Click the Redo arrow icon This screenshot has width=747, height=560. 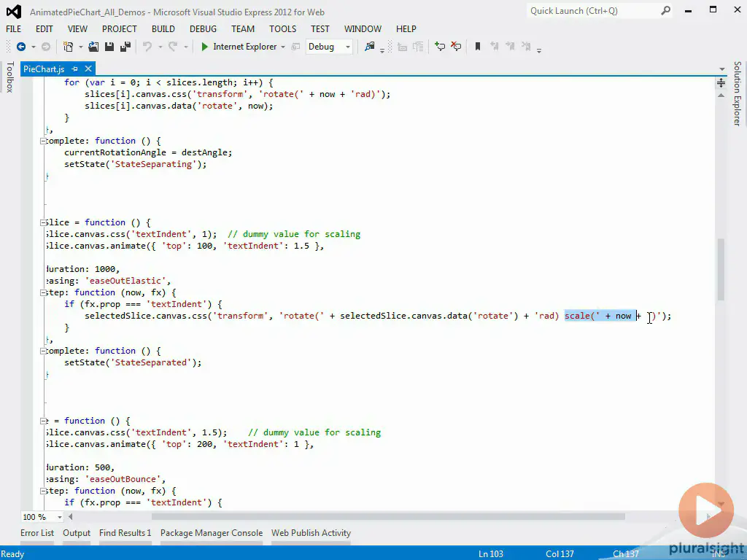click(x=173, y=47)
